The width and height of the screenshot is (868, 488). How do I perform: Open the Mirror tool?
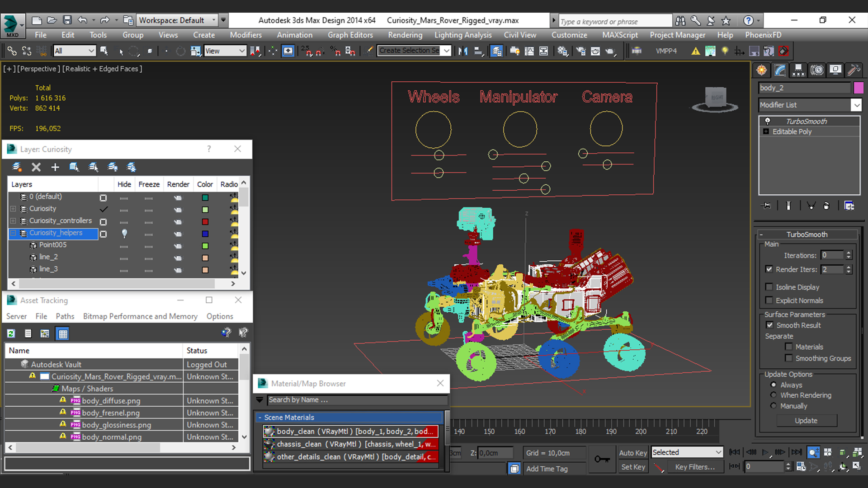(462, 51)
